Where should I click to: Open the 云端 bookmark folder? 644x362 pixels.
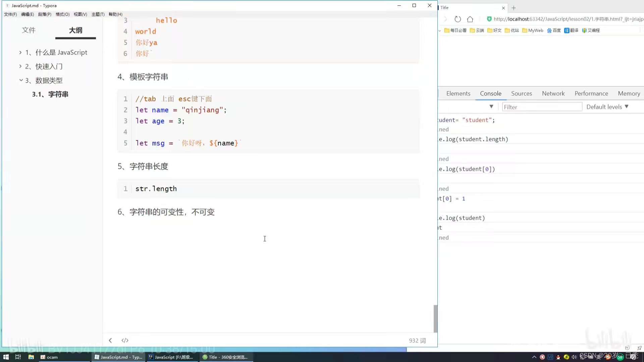[477, 30]
